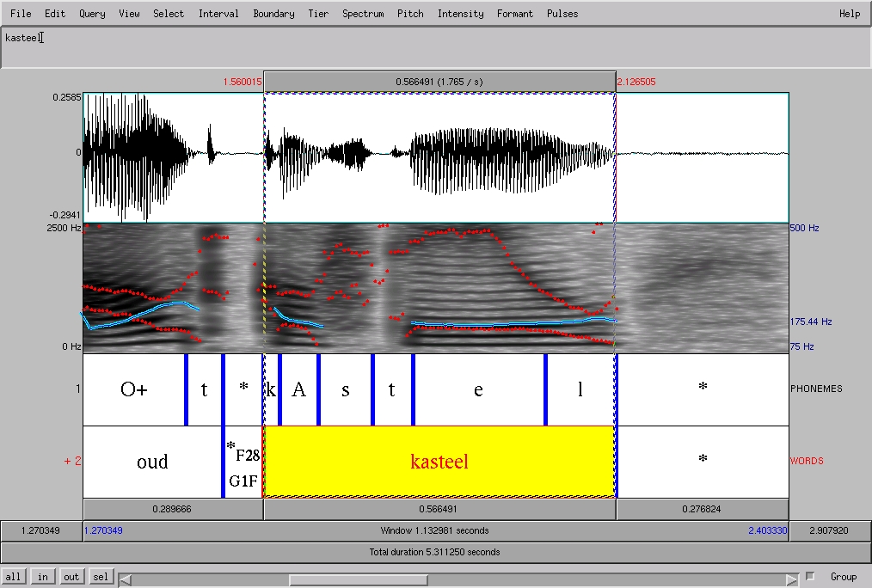
Task: Click the scrollbar right arrow
Action: point(792,579)
